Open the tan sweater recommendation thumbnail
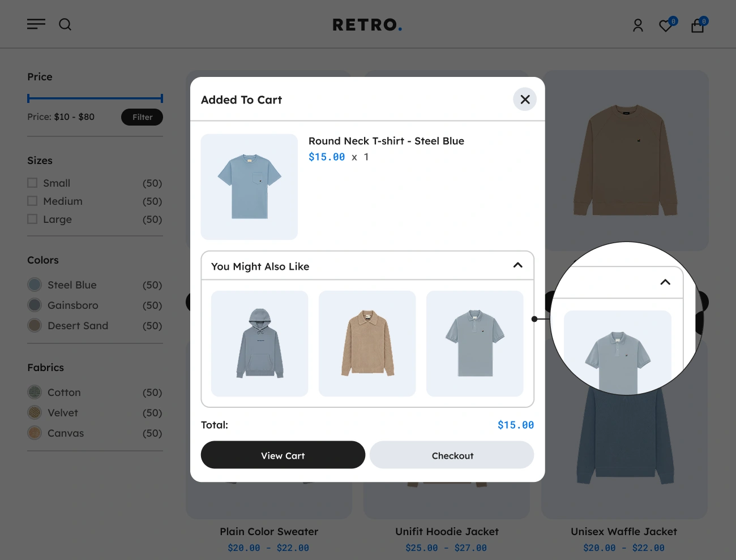736x560 pixels. pos(367,343)
